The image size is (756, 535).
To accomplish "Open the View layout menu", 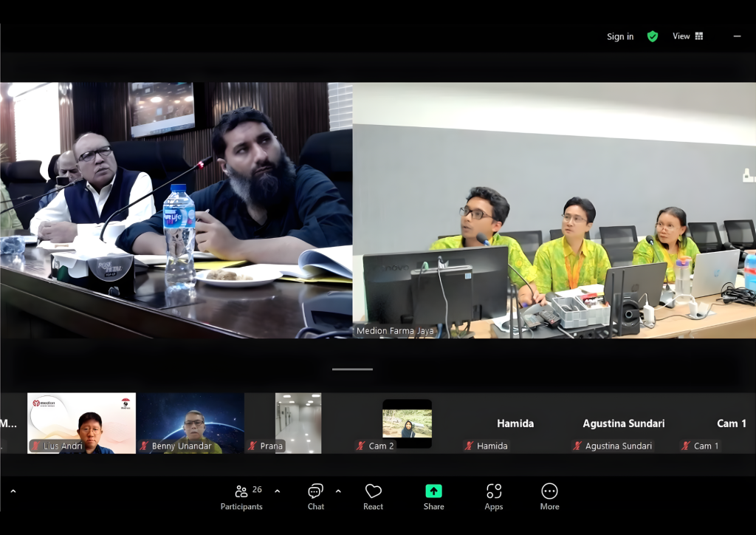I will pyautogui.click(x=687, y=36).
